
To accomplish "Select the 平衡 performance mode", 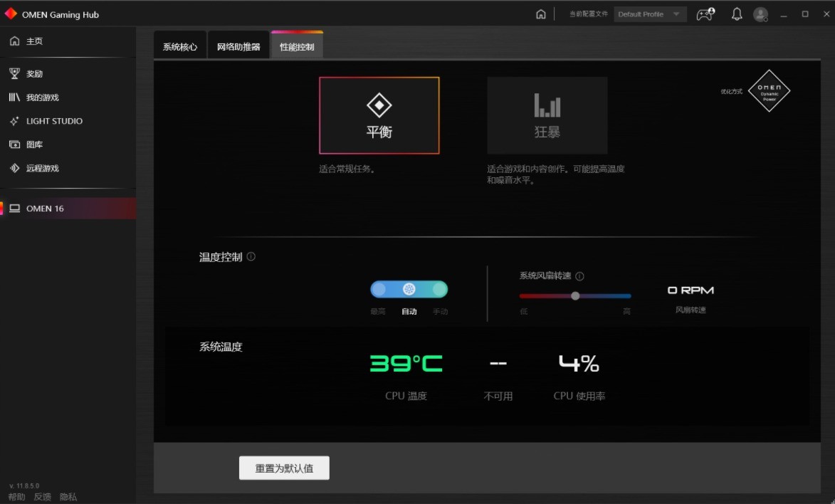I will (379, 115).
